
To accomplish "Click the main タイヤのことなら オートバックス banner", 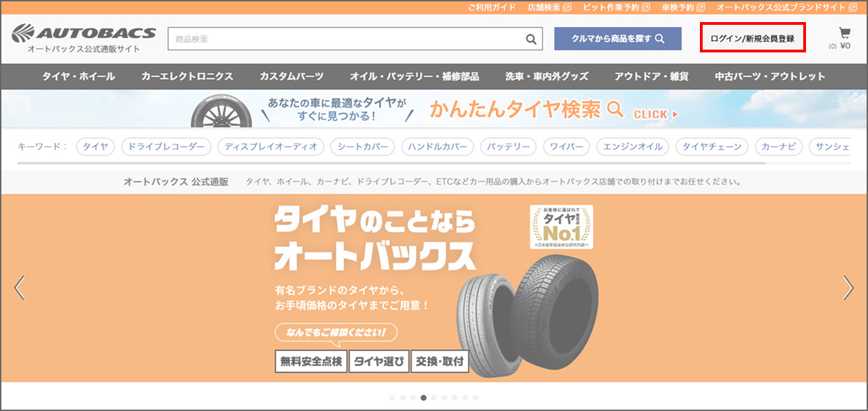I will pyautogui.click(x=434, y=288).
